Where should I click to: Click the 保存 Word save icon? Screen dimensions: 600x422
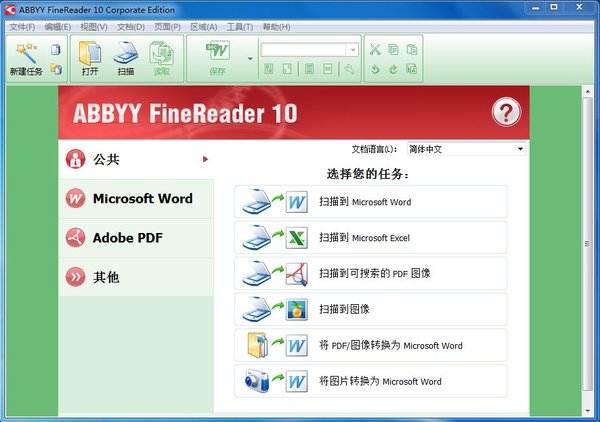coord(217,51)
